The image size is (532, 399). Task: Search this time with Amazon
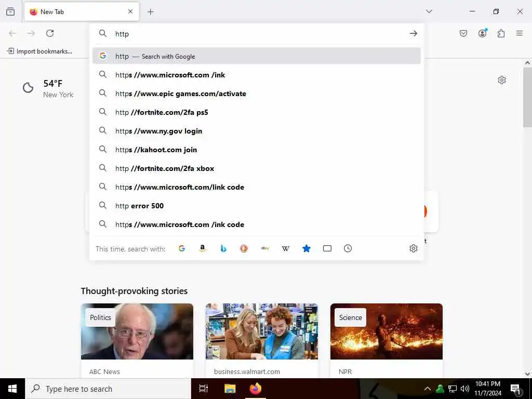click(x=203, y=248)
